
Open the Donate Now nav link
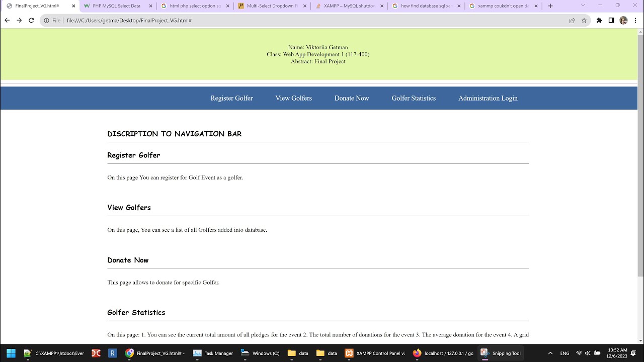[352, 98]
